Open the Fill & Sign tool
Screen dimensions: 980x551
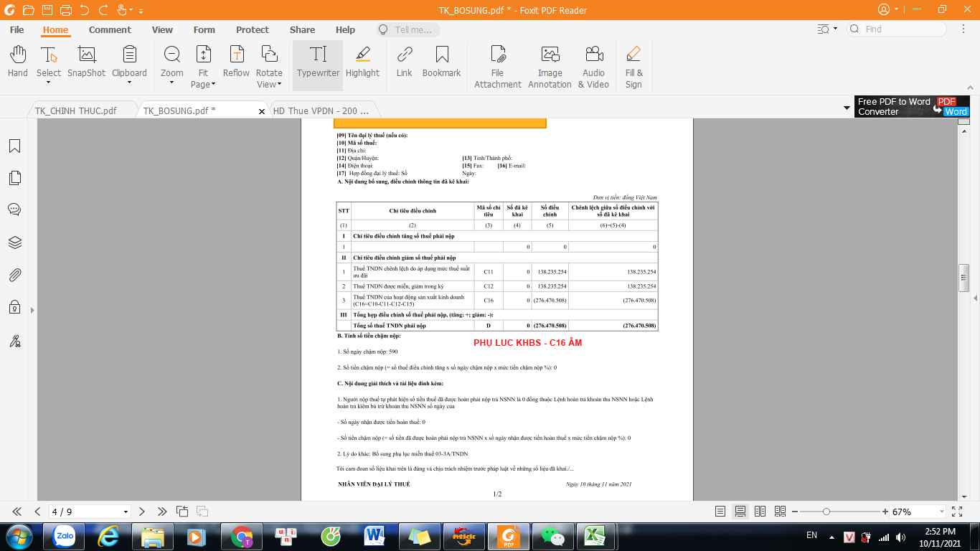pyautogui.click(x=633, y=66)
